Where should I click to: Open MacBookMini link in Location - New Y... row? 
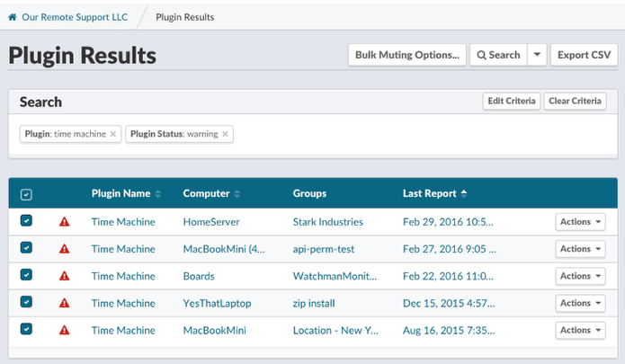coord(214,330)
